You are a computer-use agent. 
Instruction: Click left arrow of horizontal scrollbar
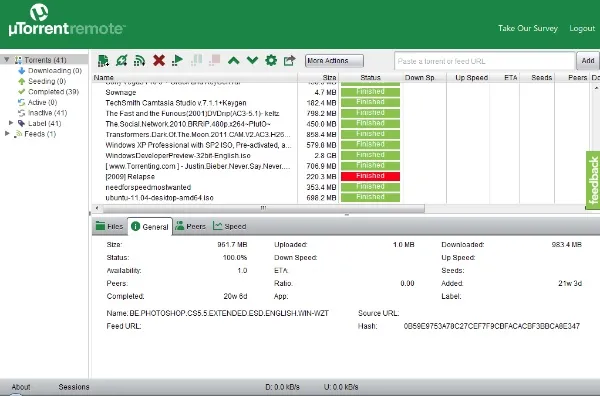click(97, 208)
